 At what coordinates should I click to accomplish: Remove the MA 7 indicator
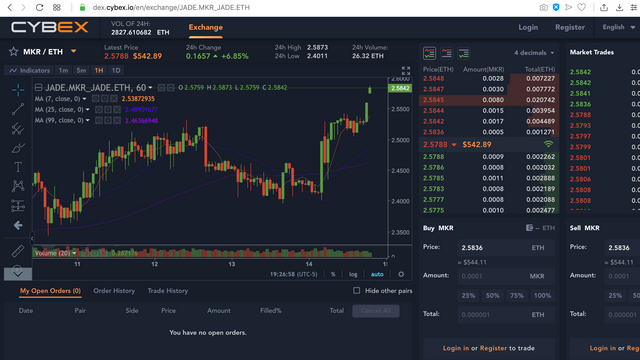click(x=113, y=99)
